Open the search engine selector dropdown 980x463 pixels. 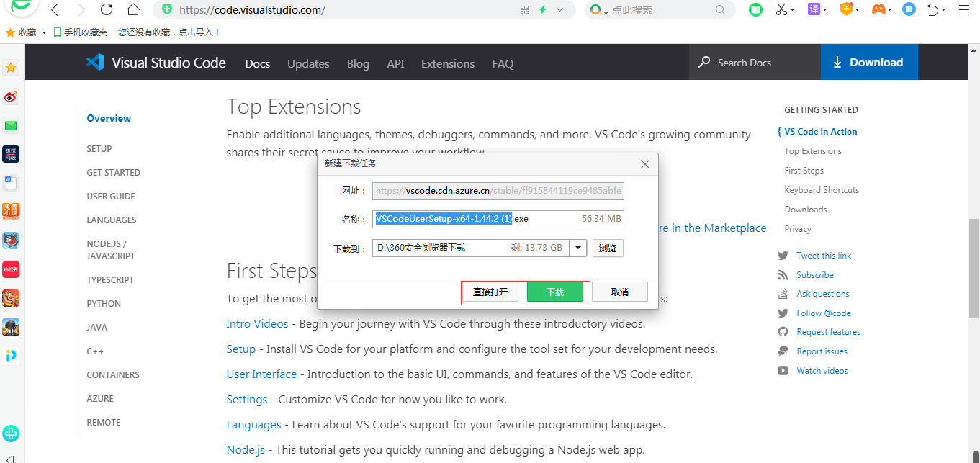(x=598, y=10)
